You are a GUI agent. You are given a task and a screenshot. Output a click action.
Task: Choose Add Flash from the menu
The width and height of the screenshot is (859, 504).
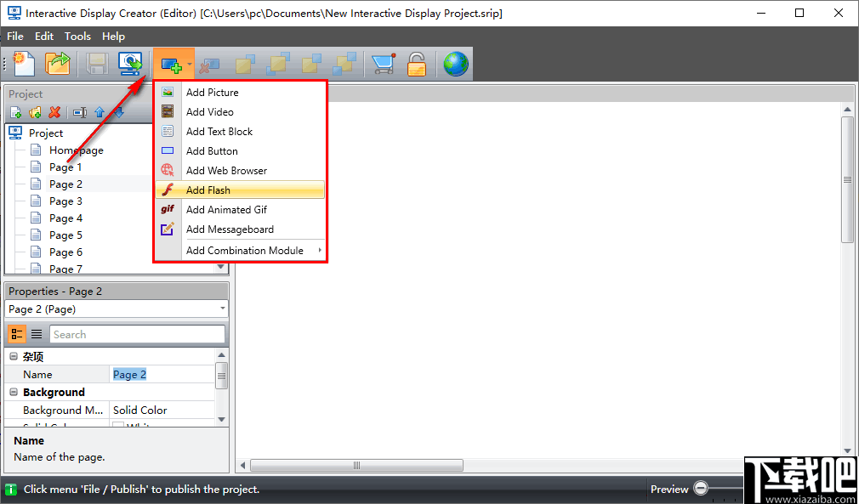click(240, 190)
